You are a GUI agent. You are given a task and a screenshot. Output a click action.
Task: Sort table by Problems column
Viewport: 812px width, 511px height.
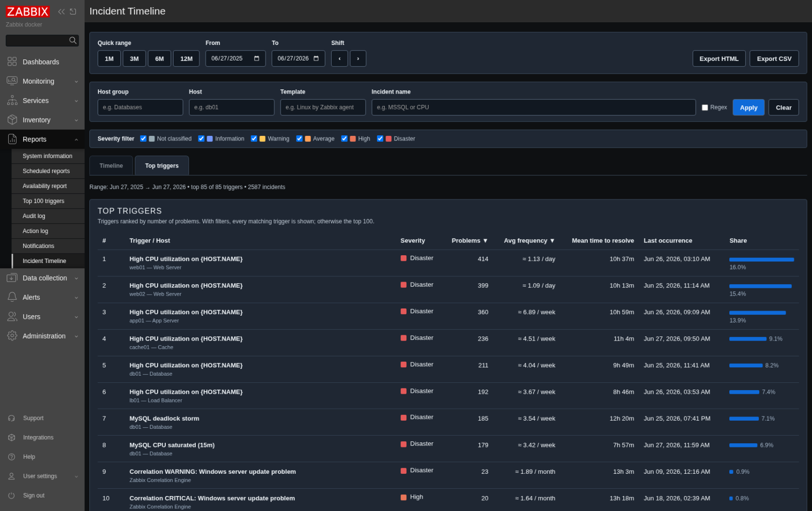[x=470, y=241]
